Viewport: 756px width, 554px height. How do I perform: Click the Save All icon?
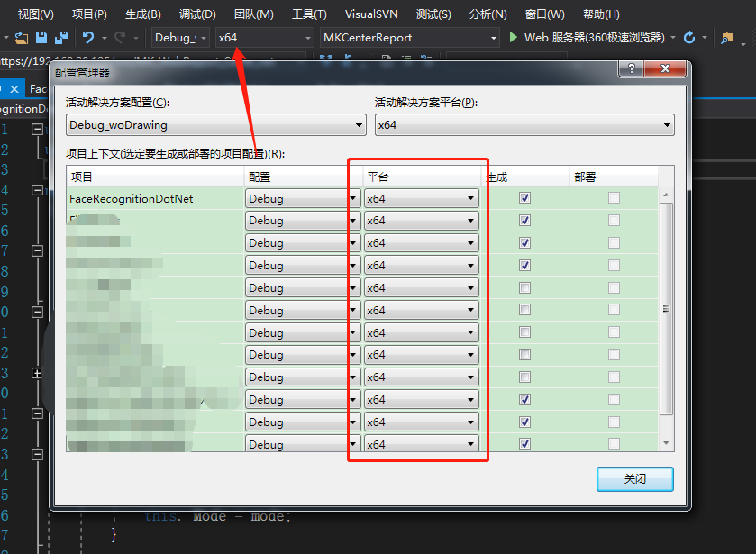[x=61, y=38]
